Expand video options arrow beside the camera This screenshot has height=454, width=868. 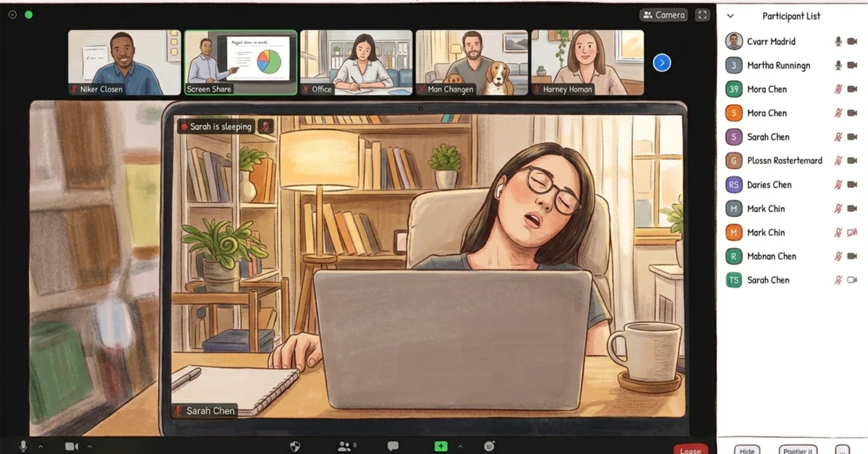pos(90,447)
